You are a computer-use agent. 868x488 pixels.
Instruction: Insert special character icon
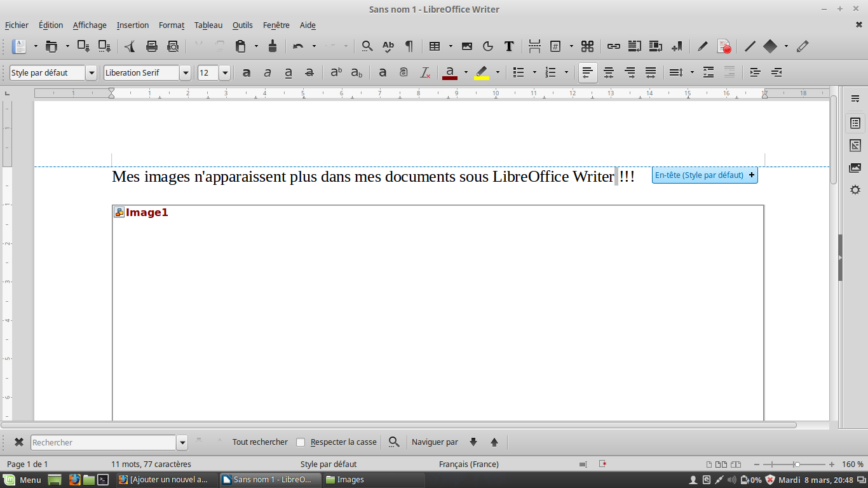click(x=587, y=46)
